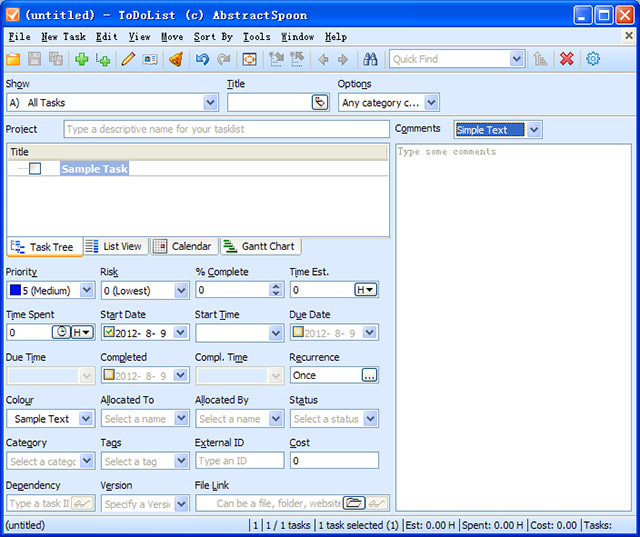Click the expand all tasks icon
The image size is (640, 537).
coord(276,60)
